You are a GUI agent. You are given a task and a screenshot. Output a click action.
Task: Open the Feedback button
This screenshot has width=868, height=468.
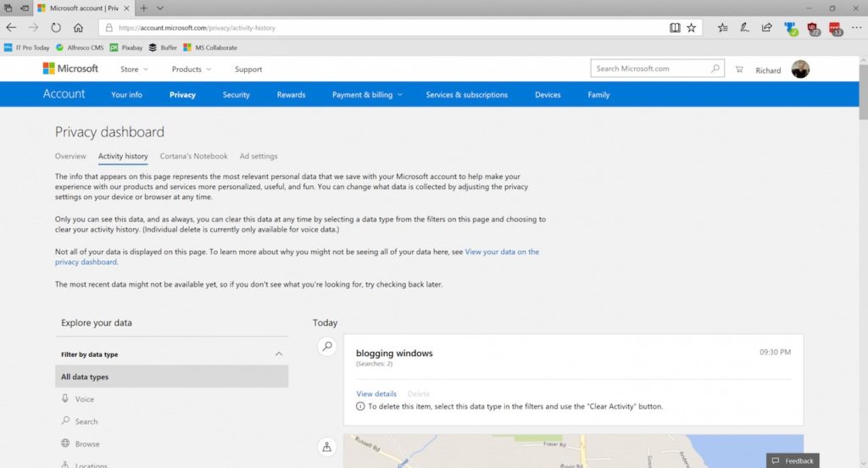point(793,460)
